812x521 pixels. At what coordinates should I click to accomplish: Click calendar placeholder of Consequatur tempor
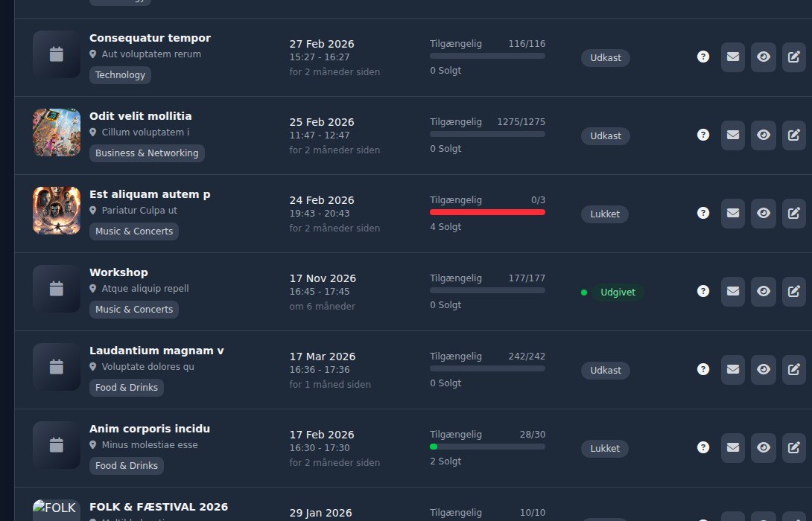pos(57,54)
